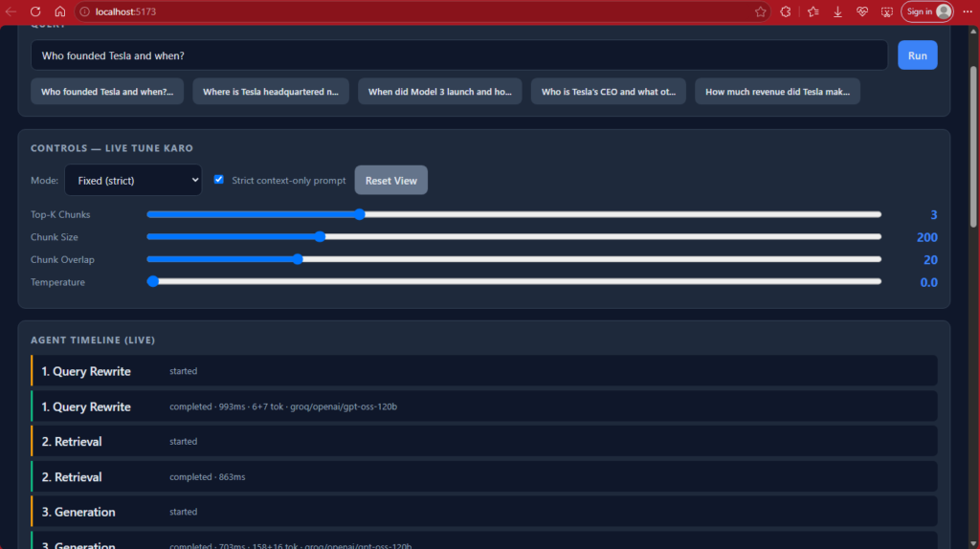Open the favorites list icon
The image size is (980, 549).
coord(813,11)
